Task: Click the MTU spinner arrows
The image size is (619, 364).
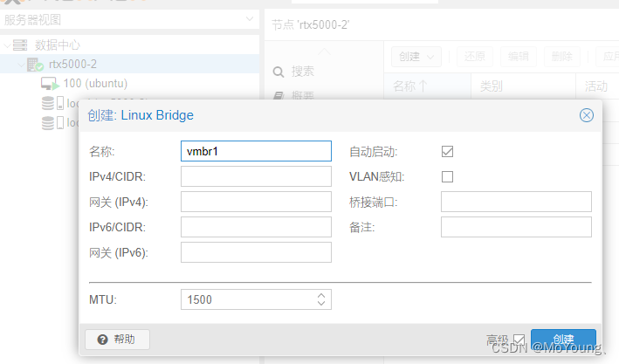Action: (x=321, y=299)
